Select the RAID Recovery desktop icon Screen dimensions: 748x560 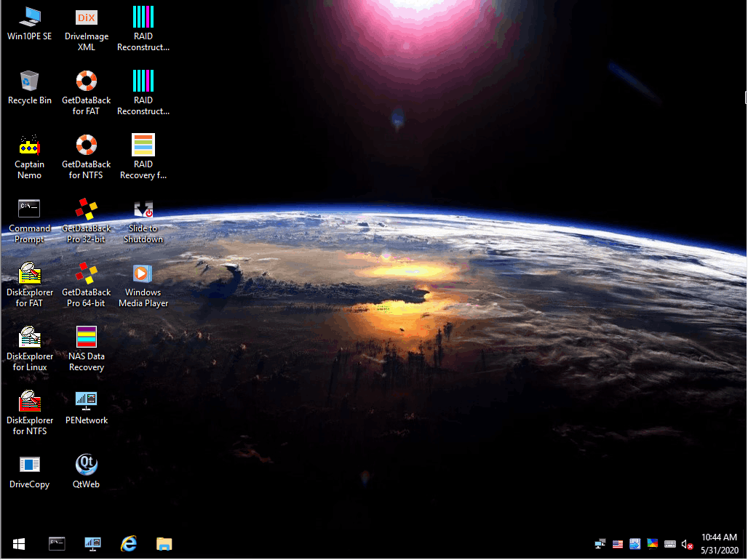point(143,145)
